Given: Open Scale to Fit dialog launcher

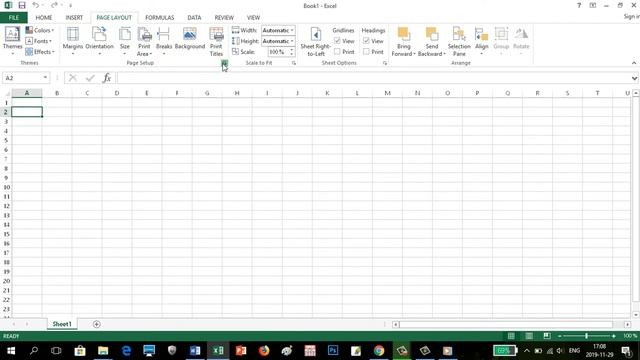Looking at the screenshot, I should pyautogui.click(x=293, y=63).
